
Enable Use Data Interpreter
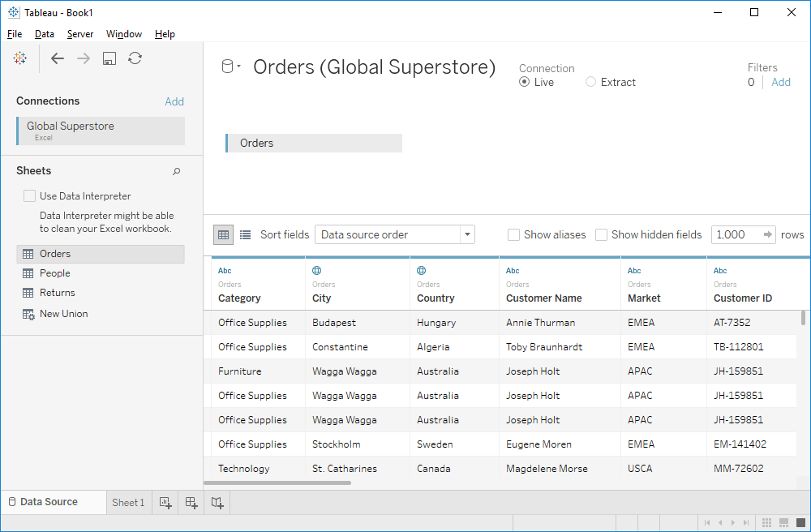[29, 195]
